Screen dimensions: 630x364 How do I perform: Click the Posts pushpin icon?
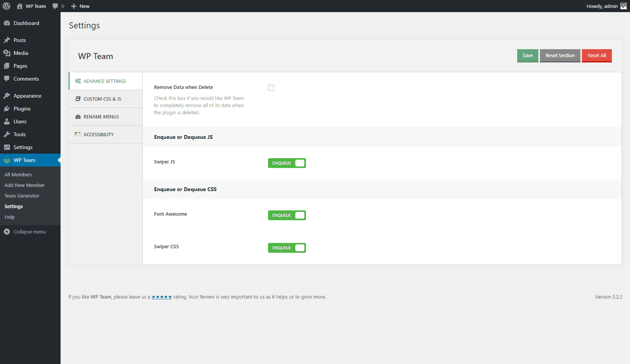(x=7, y=40)
